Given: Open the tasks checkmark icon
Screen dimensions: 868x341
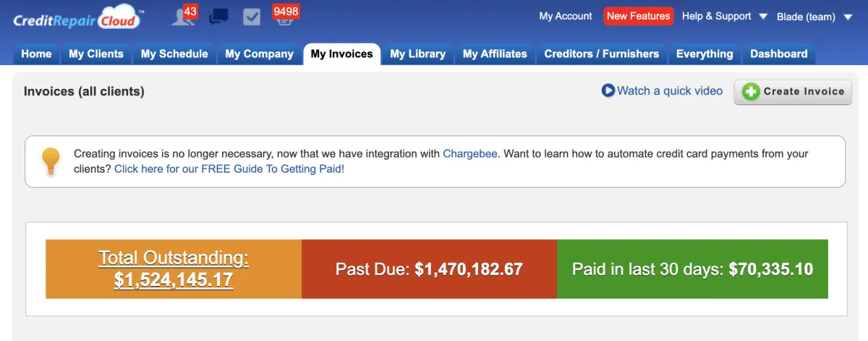Looking at the screenshot, I should [x=252, y=17].
